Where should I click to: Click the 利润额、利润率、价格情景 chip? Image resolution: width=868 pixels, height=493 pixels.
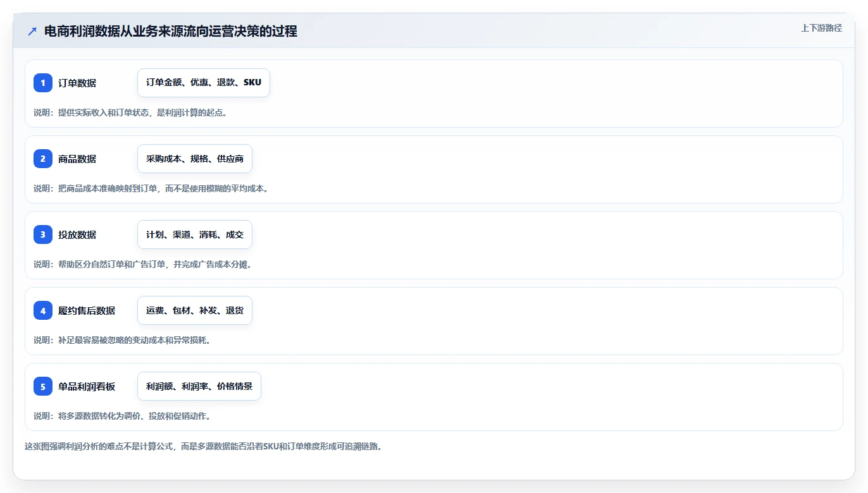(x=199, y=386)
